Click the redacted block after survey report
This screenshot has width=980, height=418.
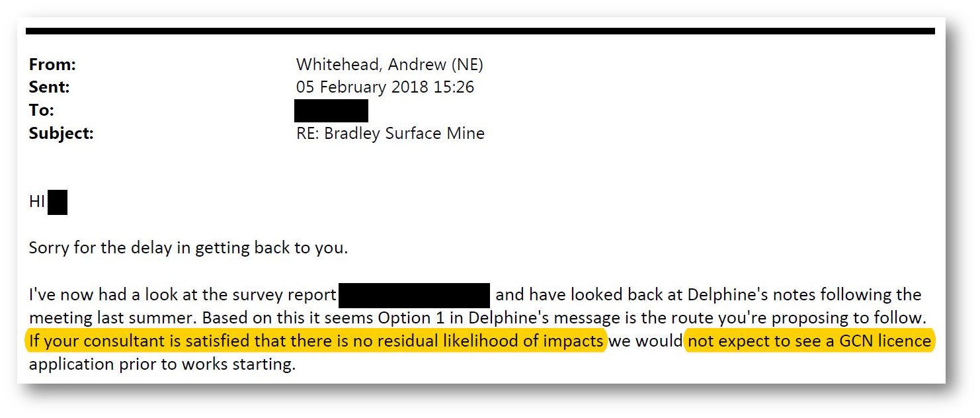[414, 296]
